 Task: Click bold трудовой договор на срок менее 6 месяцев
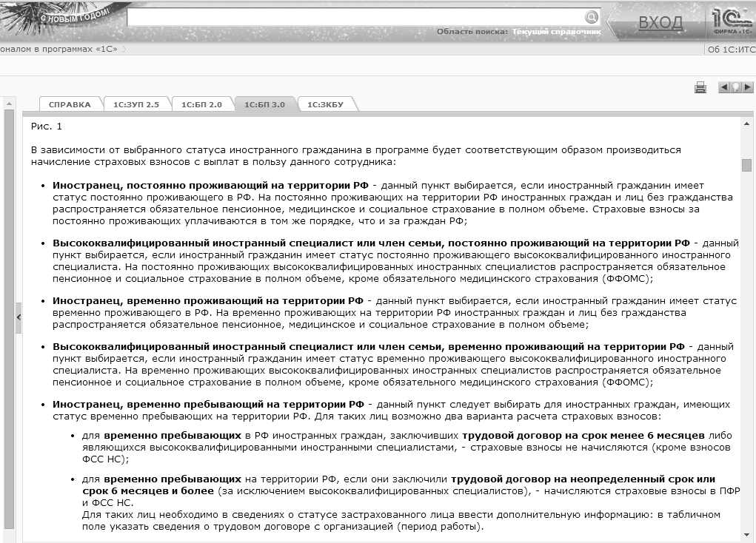pos(583,436)
